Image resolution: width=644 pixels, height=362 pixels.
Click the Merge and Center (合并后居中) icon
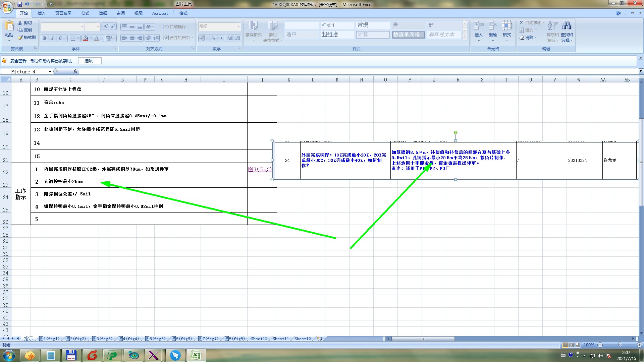166,38
